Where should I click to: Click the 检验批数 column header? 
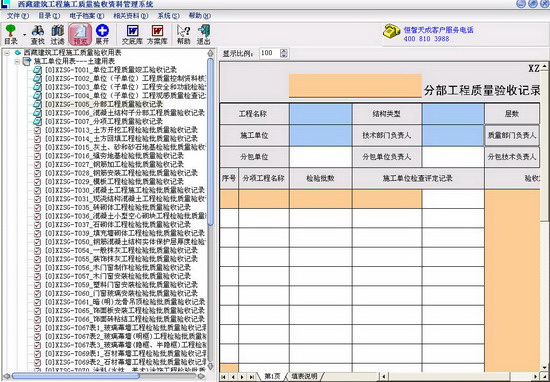[x=321, y=178]
